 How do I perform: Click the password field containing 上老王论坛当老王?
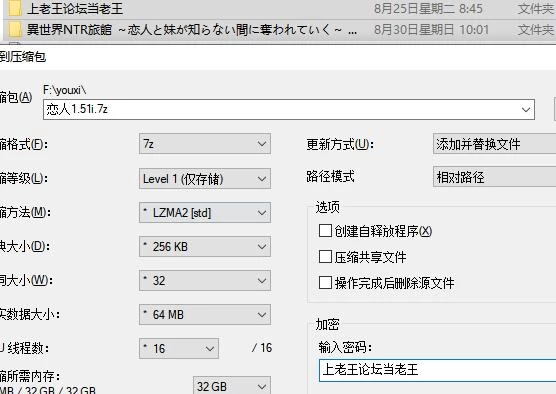tap(438, 370)
